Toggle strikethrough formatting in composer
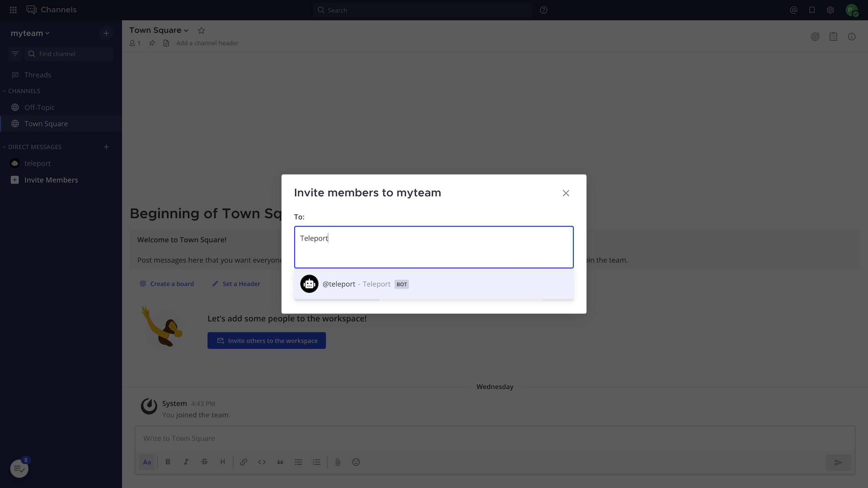 click(204, 462)
